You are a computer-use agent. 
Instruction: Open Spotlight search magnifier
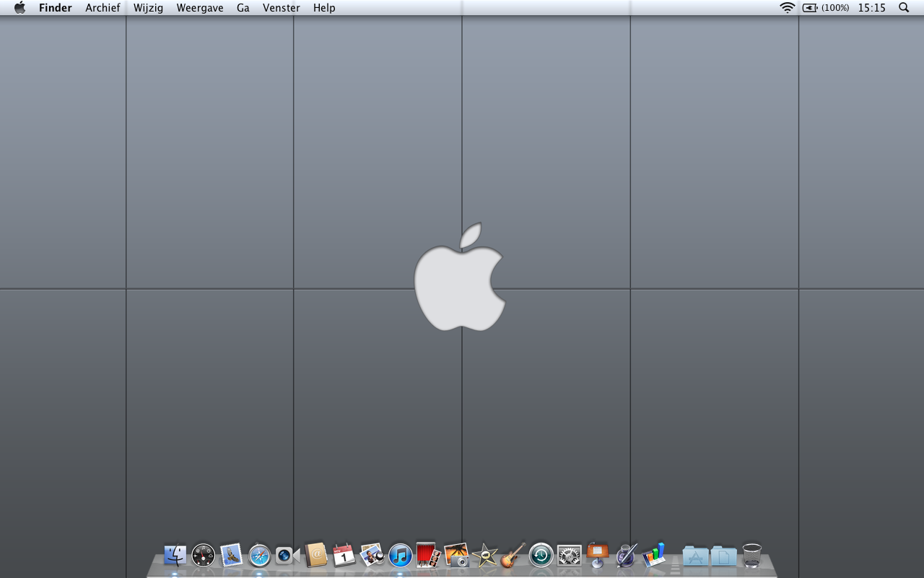click(904, 8)
